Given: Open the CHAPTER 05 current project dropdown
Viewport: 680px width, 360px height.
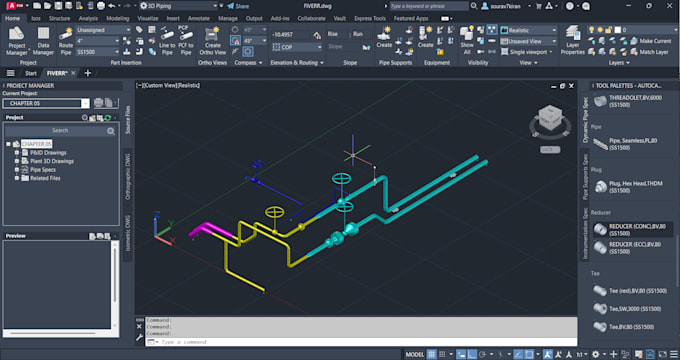Looking at the screenshot, I should (85, 103).
